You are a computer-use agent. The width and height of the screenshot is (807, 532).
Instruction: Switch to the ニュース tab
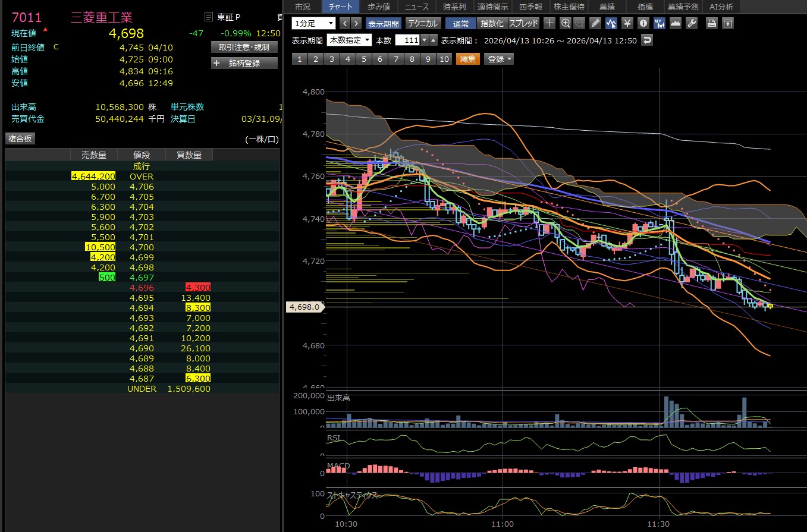point(418,7)
